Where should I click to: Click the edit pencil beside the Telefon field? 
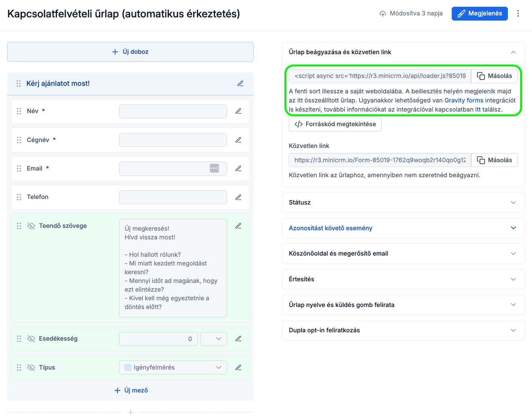(238, 197)
